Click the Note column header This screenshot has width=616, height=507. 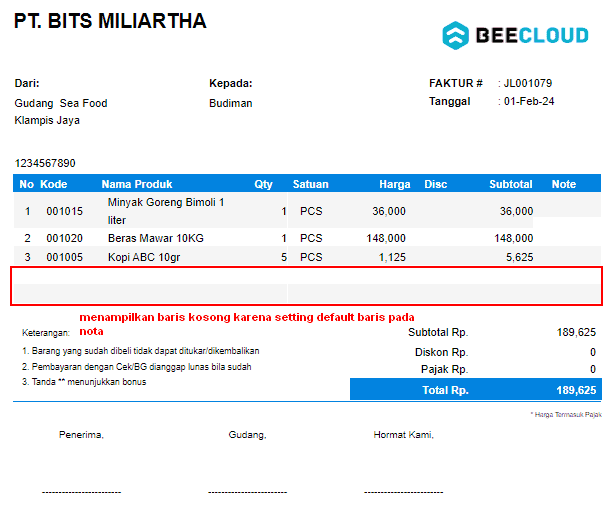(x=564, y=184)
